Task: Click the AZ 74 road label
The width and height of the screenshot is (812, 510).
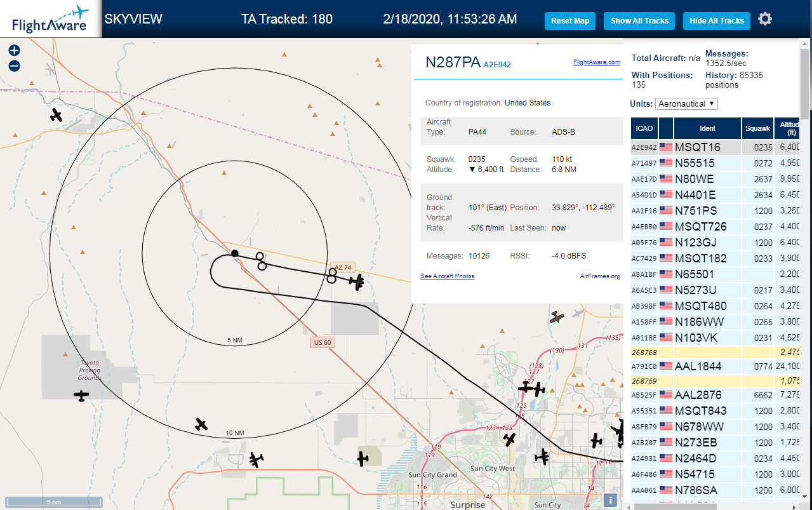Action: 343,267
